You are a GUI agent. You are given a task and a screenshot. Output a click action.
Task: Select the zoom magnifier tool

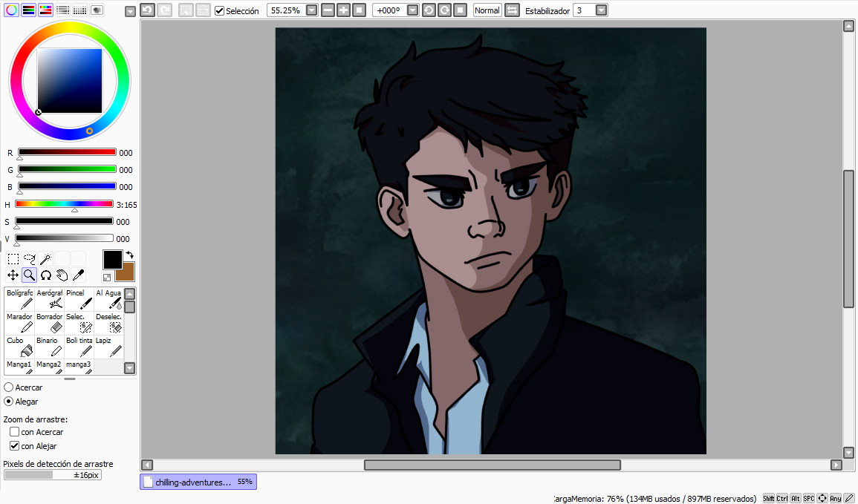tap(30, 275)
